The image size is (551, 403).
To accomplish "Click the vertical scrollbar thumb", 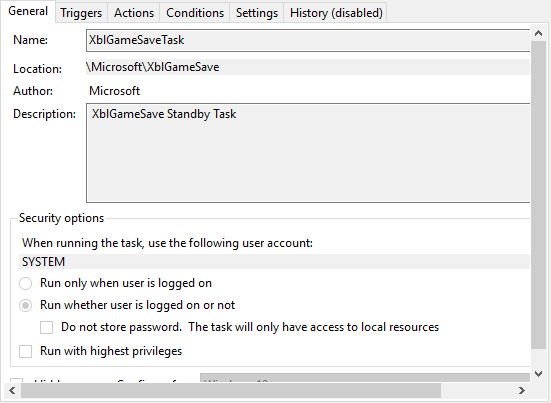I will [538, 195].
